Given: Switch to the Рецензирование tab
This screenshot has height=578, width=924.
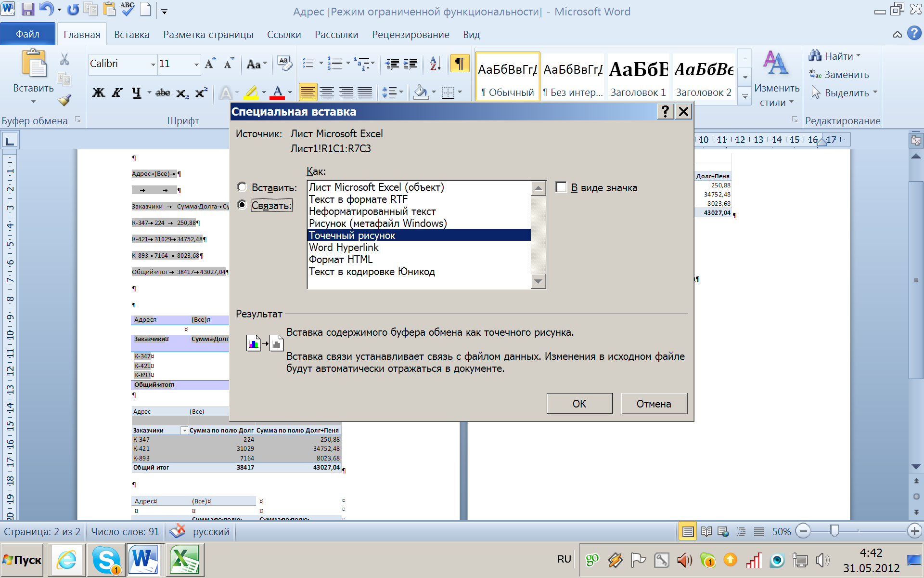Looking at the screenshot, I should (411, 35).
